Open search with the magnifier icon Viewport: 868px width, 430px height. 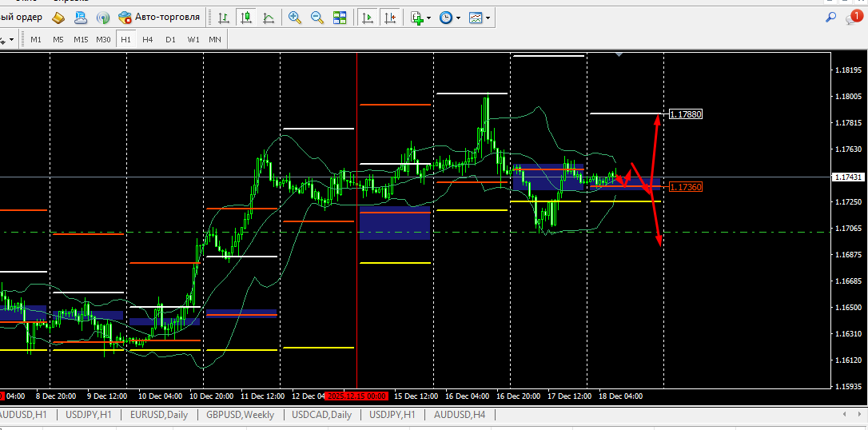[x=830, y=17]
